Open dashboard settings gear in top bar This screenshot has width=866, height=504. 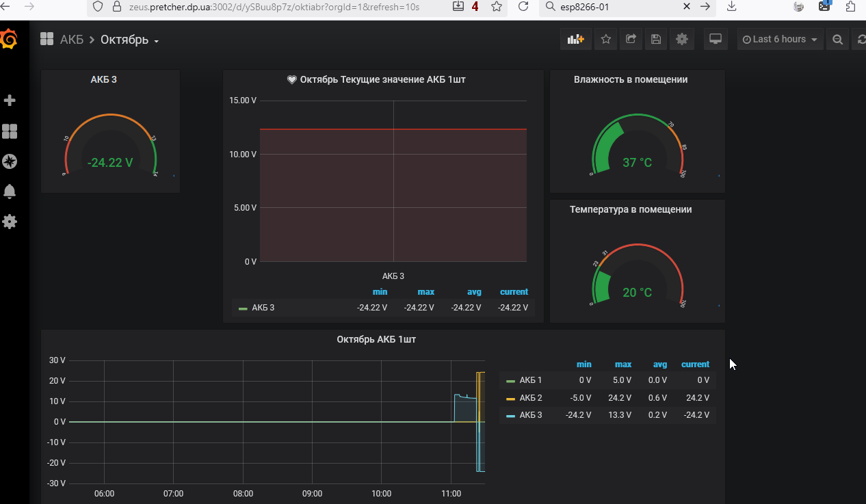tap(681, 40)
